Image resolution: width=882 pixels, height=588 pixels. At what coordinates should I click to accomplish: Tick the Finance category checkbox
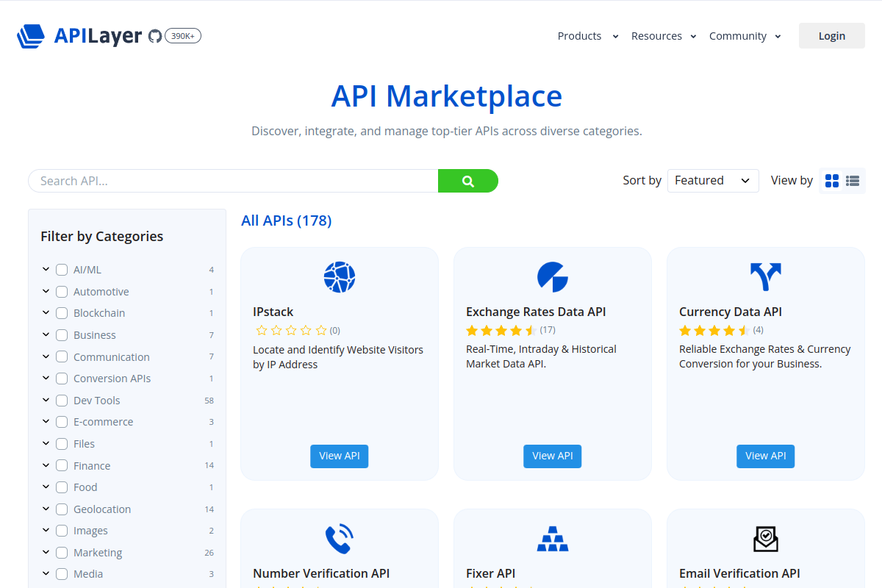[x=62, y=465]
